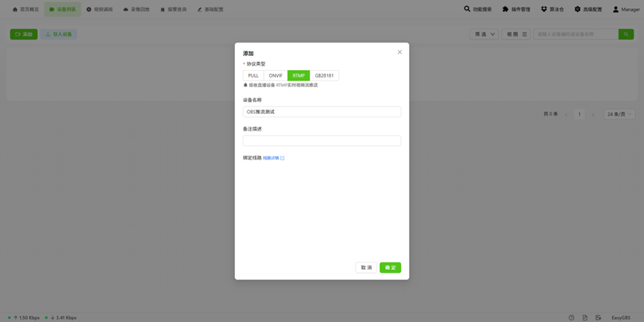Open 算法仓 via box icon

point(544,9)
